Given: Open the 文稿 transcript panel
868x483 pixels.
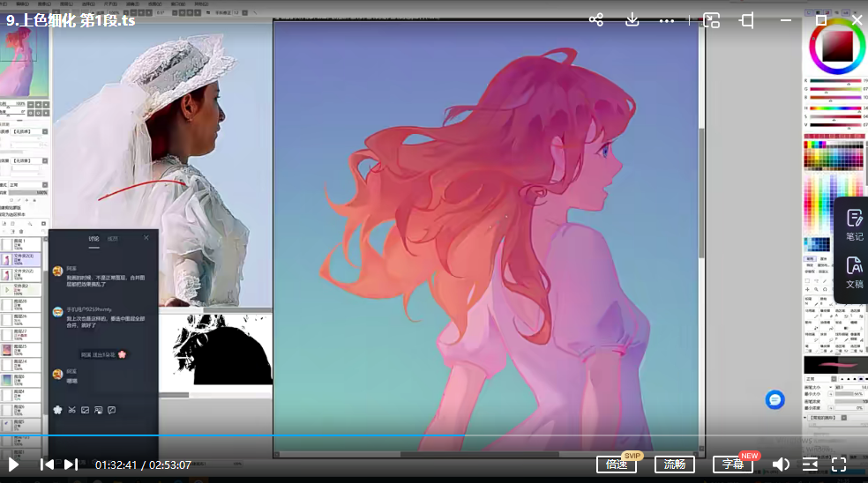Looking at the screenshot, I should coord(854,271).
